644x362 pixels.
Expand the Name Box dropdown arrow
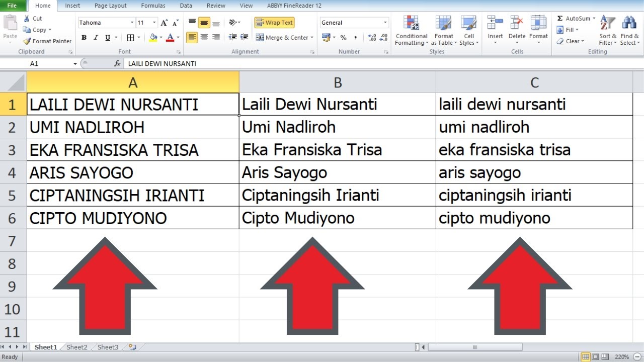point(75,64)
